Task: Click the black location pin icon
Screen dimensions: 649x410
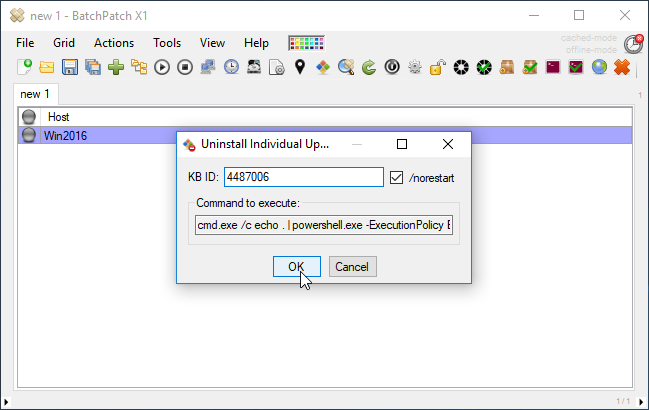Action: point(300,67)
